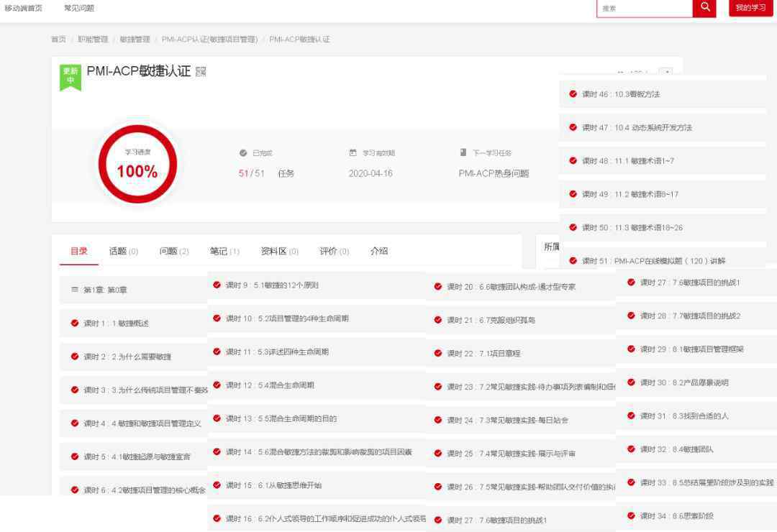The image size is (777, 532).
Task: Open lesson 课时 14 : 5.6混合敏捷方法
Action: 317,451
